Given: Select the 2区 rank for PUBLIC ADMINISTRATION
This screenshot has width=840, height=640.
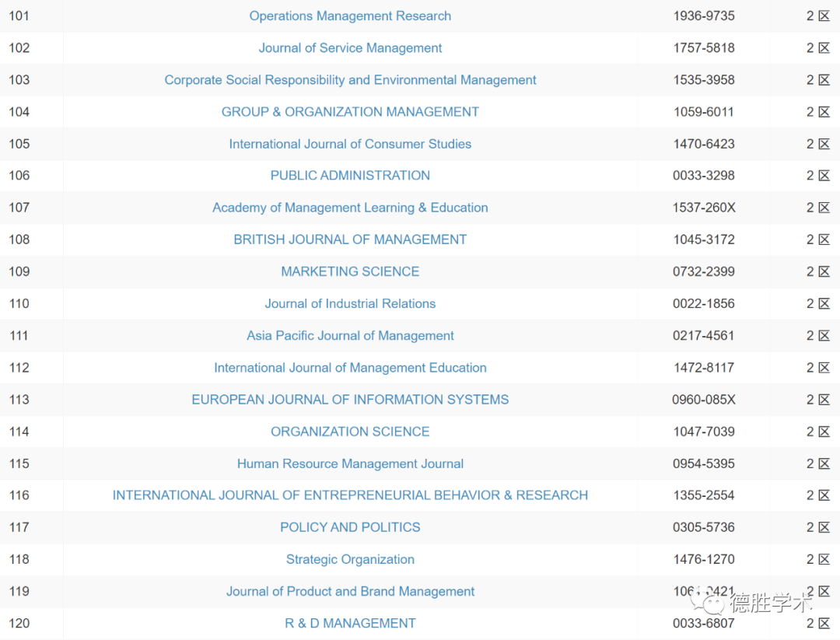Looking at the screenshot, I should [x=818, y=176].
